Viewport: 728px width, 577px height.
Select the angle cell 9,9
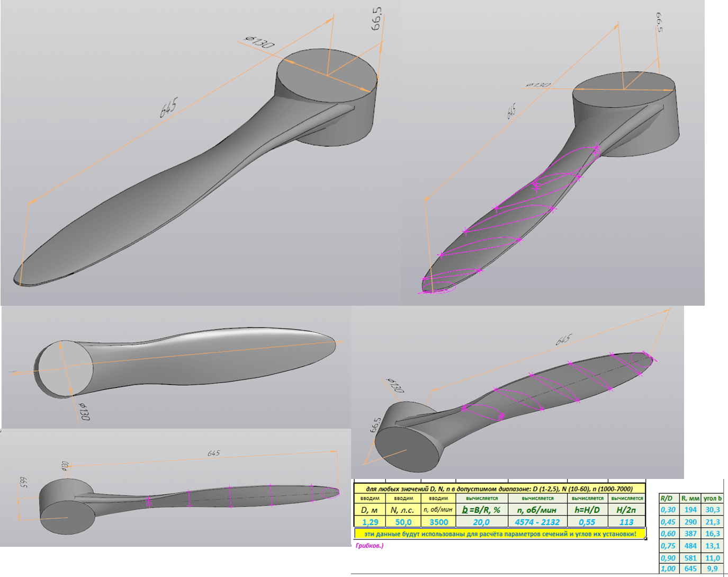[713, 569]
